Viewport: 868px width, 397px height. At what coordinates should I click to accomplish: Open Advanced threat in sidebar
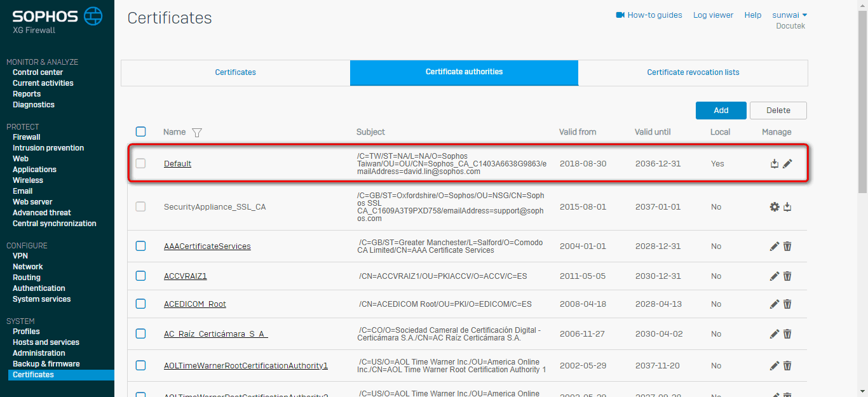coord(42,213)
